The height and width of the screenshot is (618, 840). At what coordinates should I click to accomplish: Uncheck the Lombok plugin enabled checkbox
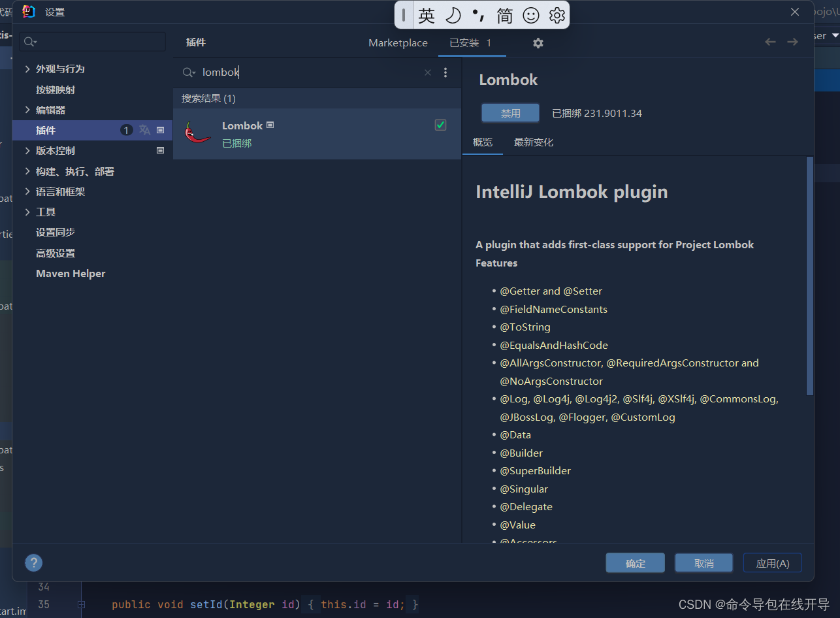click(440, 125)
